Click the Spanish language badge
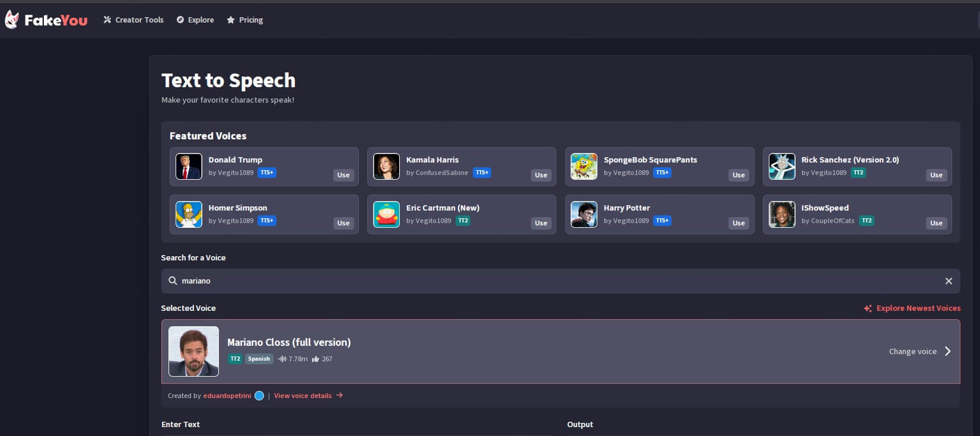Screen dimensions: 980x436 (259, 359)
